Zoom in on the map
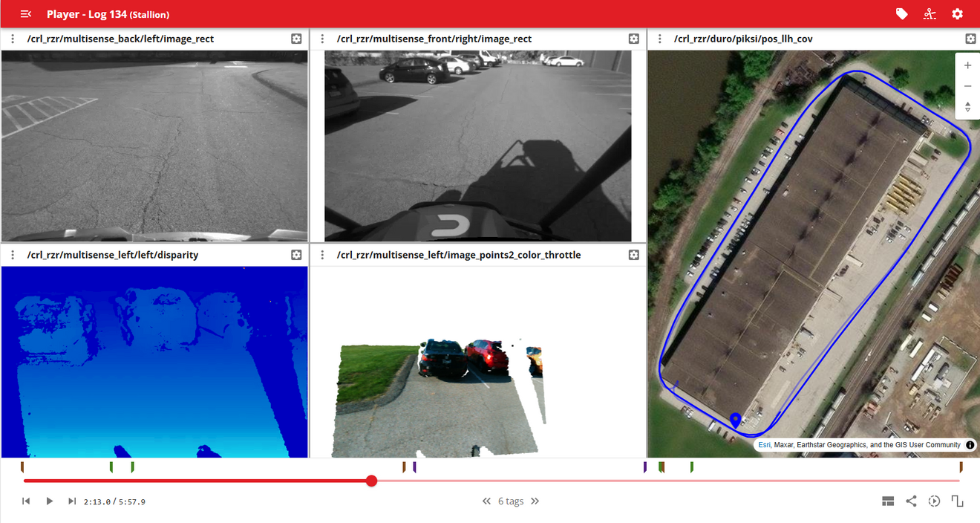Viewport: 980px width, 523px height. click(x=967, y=65)
